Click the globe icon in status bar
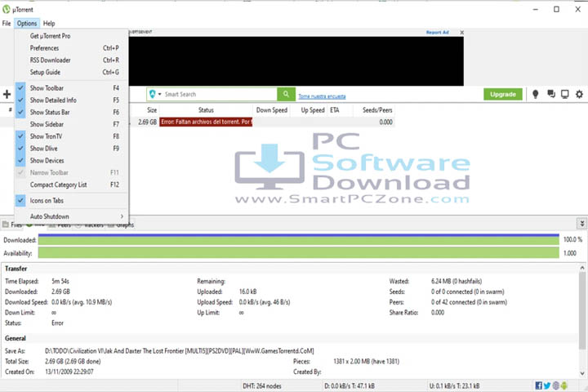Image resolution: width=588 pixels, height=392 pixels. click(x=556, y=385)
